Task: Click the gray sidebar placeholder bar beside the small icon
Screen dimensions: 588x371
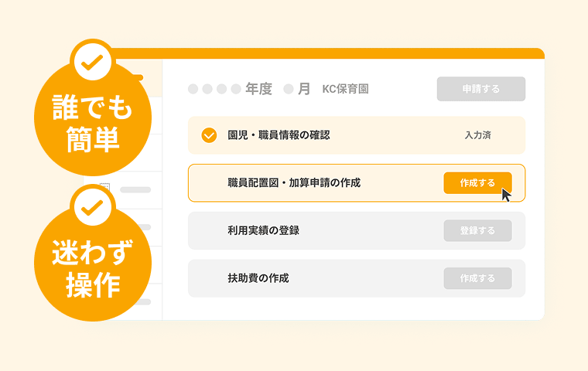Action: point(135,189)
